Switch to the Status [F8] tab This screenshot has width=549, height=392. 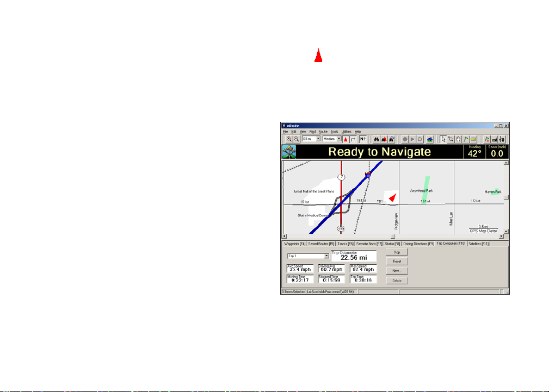tap(392, 244)
